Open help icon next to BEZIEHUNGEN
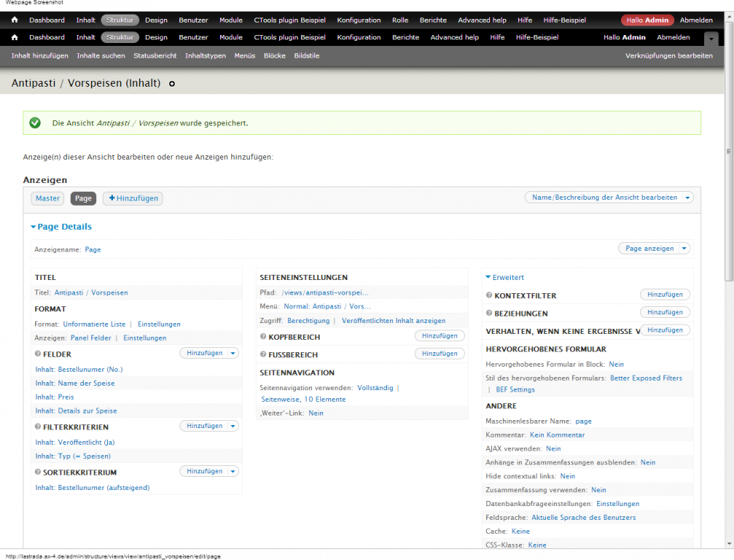 tap(489, 314)
